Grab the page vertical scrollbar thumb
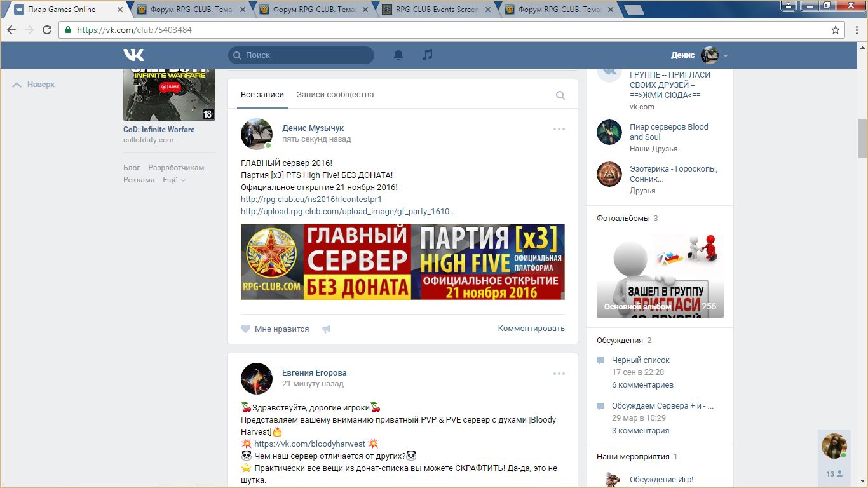868x488 pixels. pos(862,138)
